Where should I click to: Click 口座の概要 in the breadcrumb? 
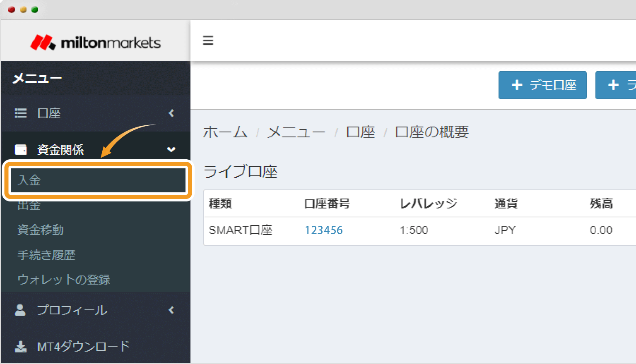click(x=432, y=132)
